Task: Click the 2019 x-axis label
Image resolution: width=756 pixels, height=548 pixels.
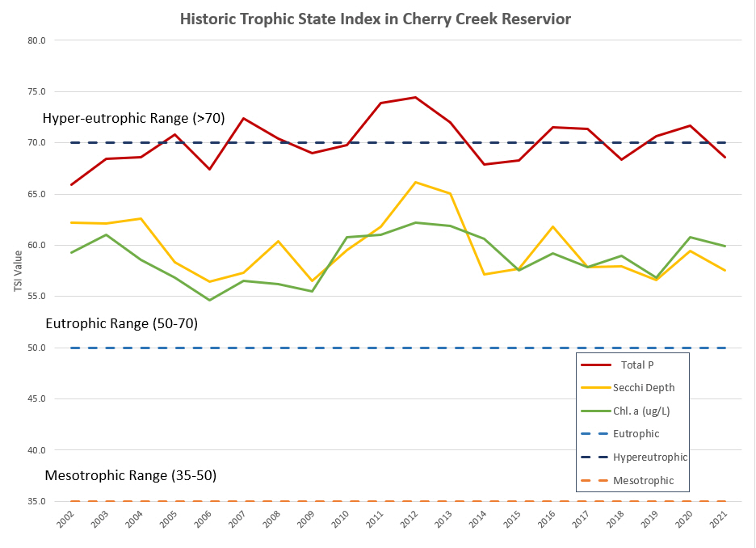Action: (x=650, y=519)
